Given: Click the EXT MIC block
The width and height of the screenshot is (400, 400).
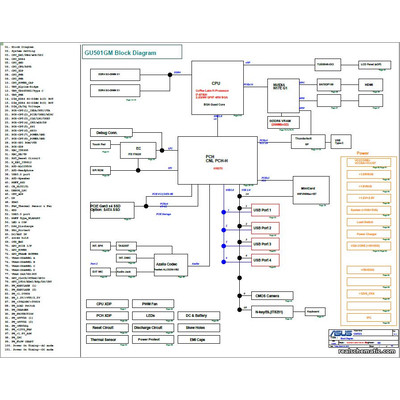Looking at the screenshot, I should click(x=100, y=272).
